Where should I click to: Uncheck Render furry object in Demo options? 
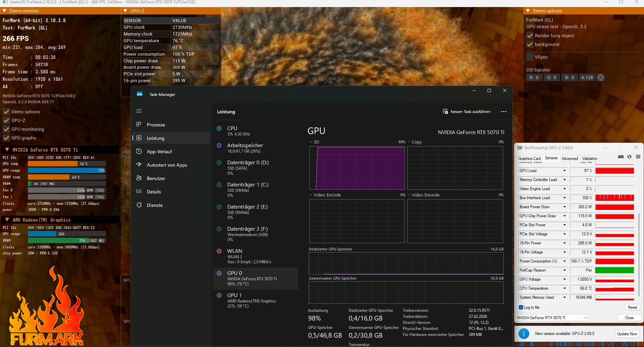[x=530, y=36]
